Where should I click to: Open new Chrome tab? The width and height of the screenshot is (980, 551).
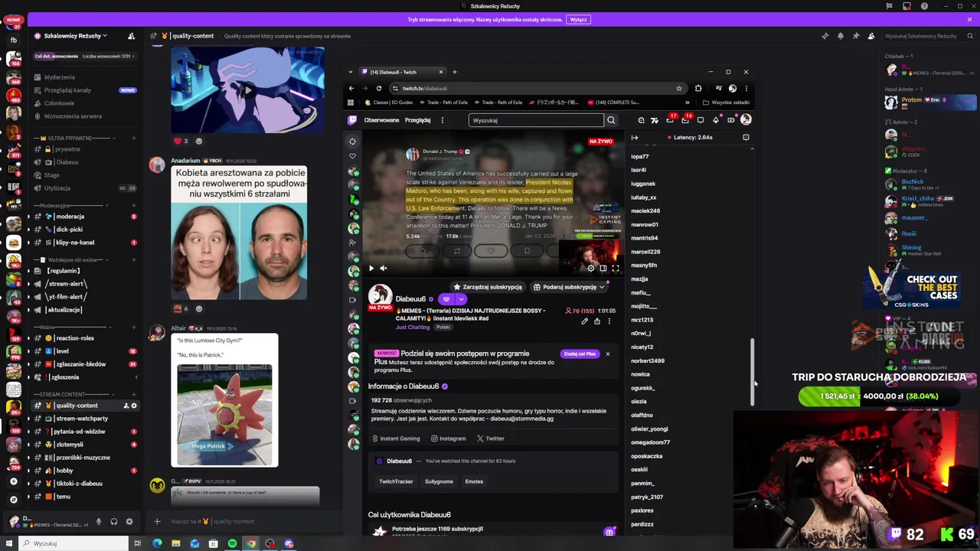tap(454, 72)
